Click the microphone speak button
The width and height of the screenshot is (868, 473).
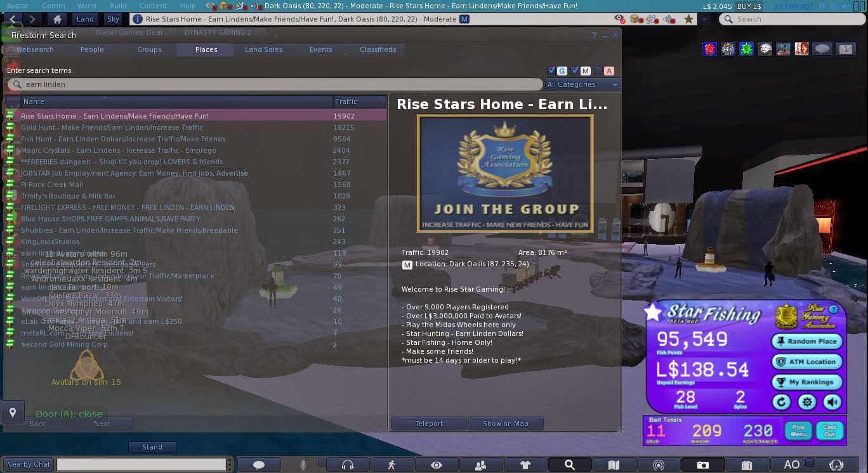pos(303,465)
